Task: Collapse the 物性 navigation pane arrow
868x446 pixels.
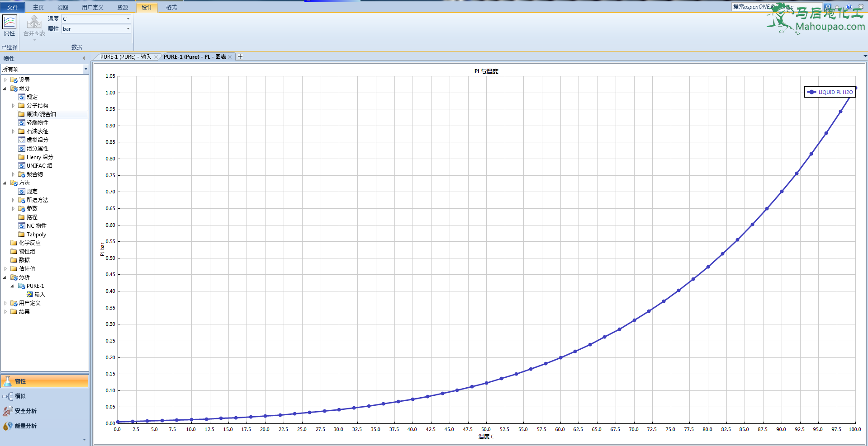Action: pos(84,58)
